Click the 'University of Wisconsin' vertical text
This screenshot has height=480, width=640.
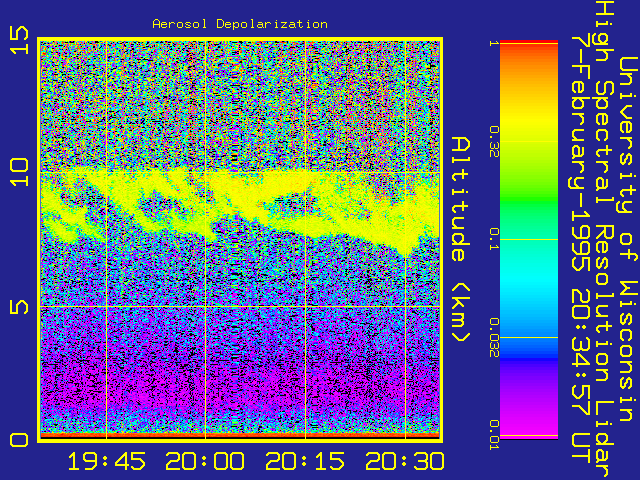click(x=628, y=239)
